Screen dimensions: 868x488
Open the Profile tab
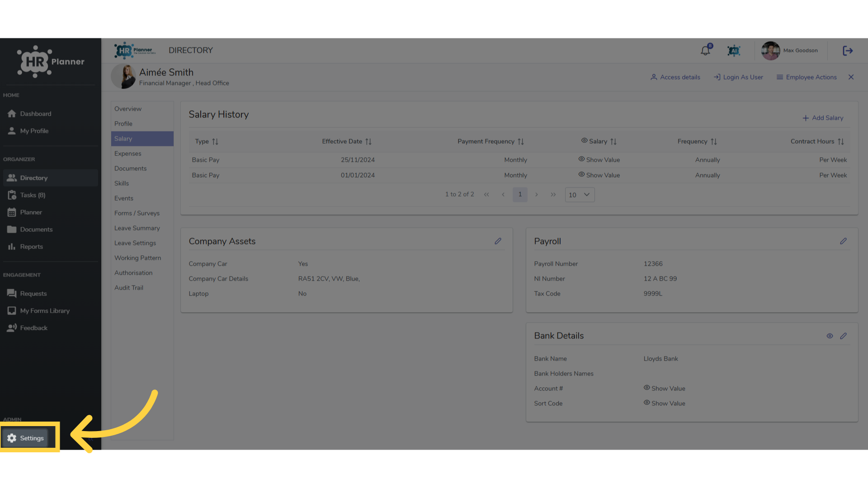click(x=142, y=124)
